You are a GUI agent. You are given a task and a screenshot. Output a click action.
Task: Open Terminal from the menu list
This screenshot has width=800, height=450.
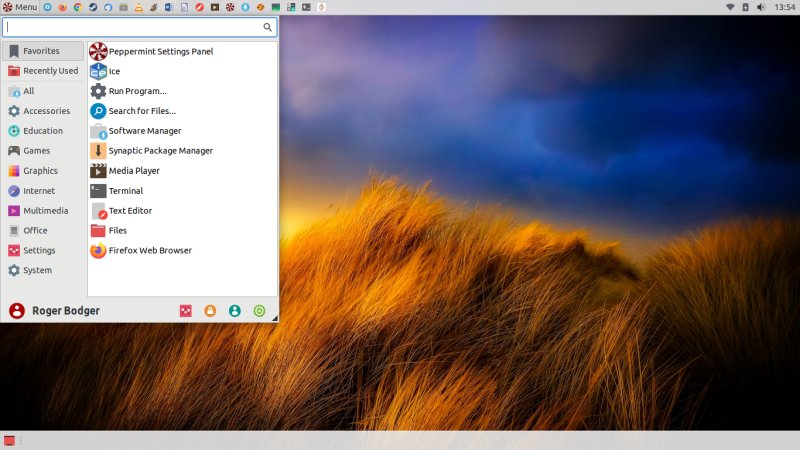point(125,191)
